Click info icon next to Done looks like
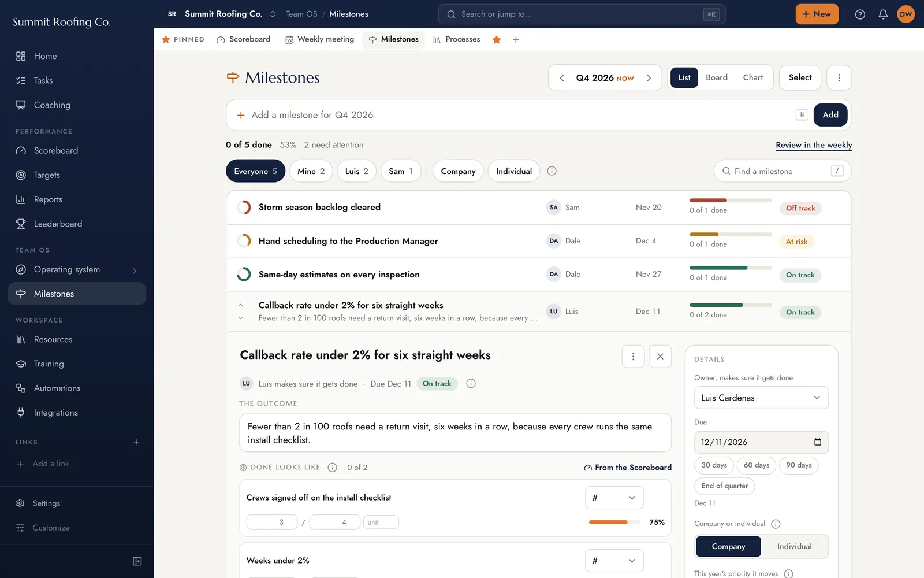Screen dimensions: 924x578 [332, 468]
